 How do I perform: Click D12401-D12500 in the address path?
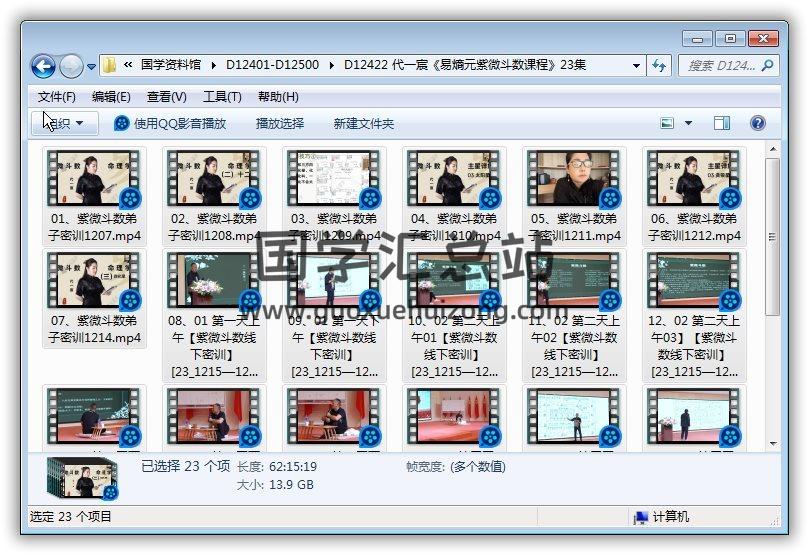tap(272, 65)
